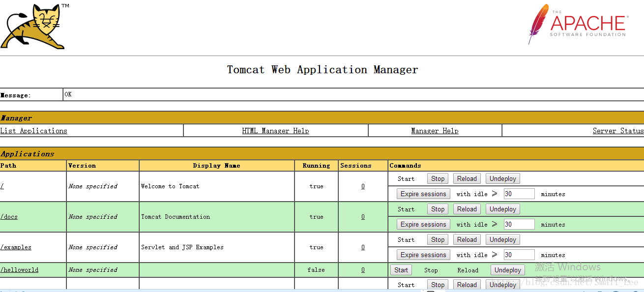Reload the /docs application
Viewport: 644px width, 292px height.
467,209
